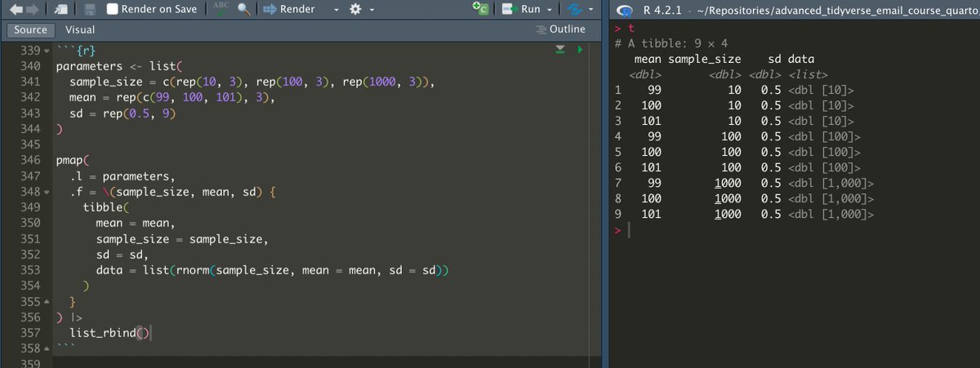Open Render options dropdown arrow
This screenshot has width=980, height=368.
[x=336, y=10]
